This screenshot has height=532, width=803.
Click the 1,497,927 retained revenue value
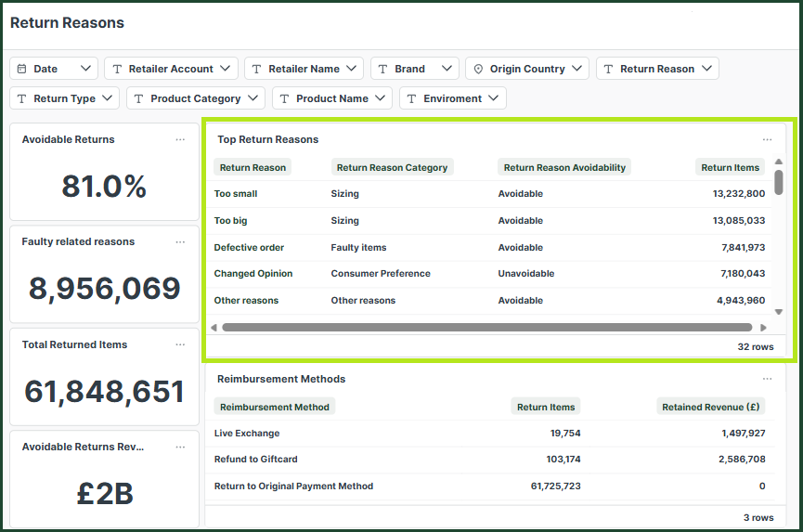click(x=744, y=434)
